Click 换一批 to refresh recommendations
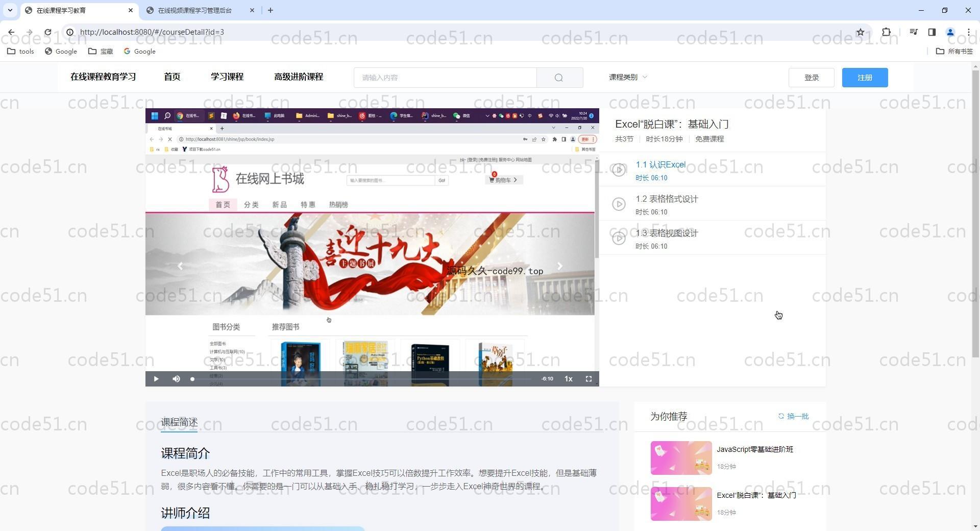Screen dimensions: 980x531 click(793, 416)
